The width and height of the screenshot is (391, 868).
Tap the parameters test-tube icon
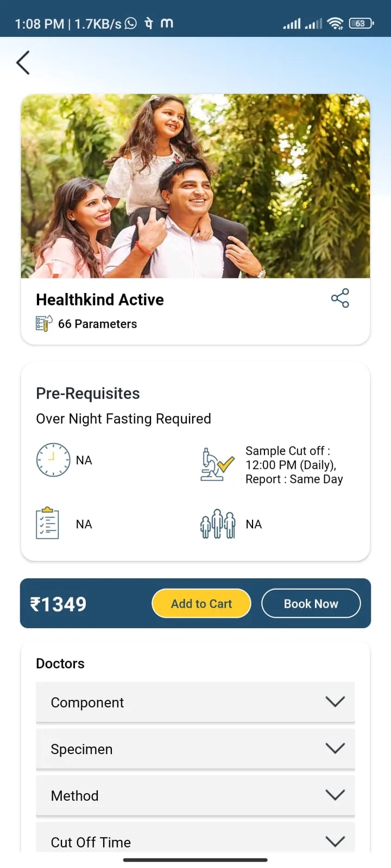pos(43,323)
